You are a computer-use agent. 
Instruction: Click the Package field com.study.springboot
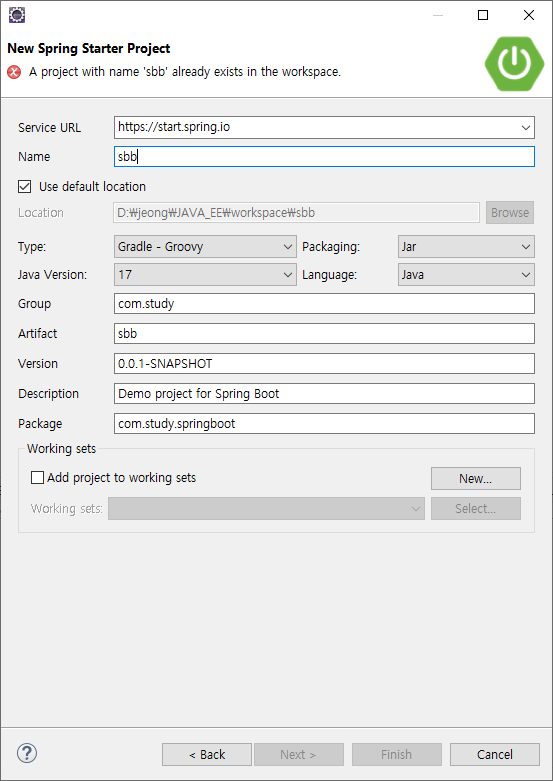[324, 423]
